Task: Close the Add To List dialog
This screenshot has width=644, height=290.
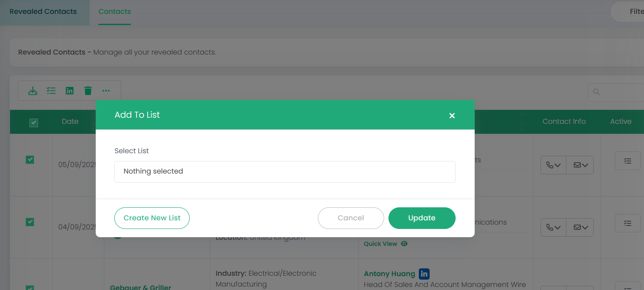Action: pyautogui.click(x=452, y=116)
